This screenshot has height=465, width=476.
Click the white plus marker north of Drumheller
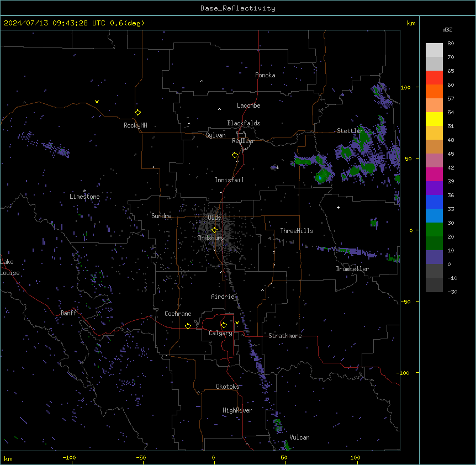pyautogui.click(x=338, y=207)
